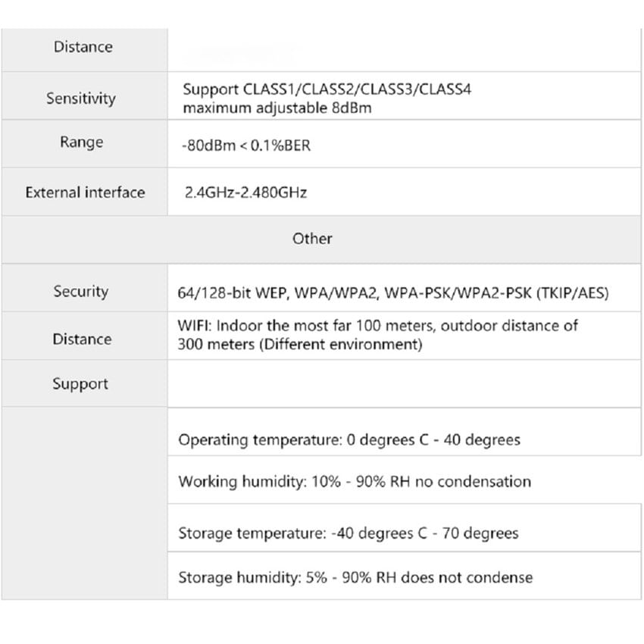The height and width of the screenshot is (644, 644).
Task: Click the Sensitivity label cell
Action: click(81, 98)
